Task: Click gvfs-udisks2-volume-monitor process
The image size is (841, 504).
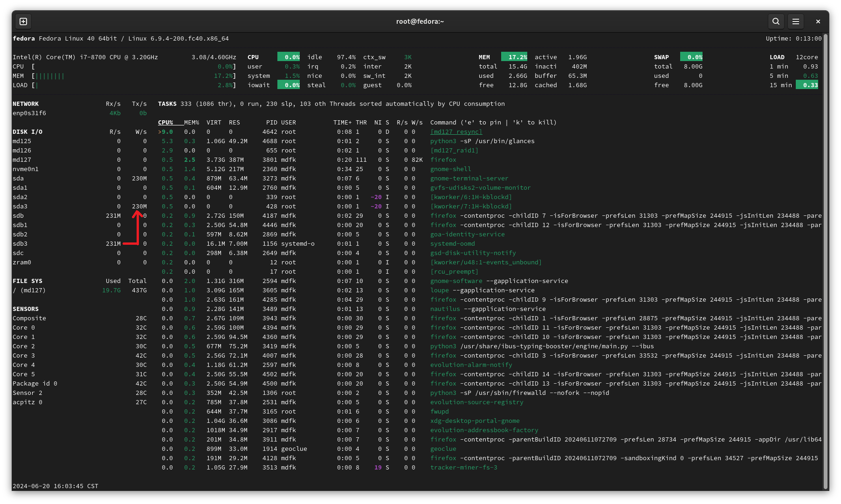Action: click(480, 188)
